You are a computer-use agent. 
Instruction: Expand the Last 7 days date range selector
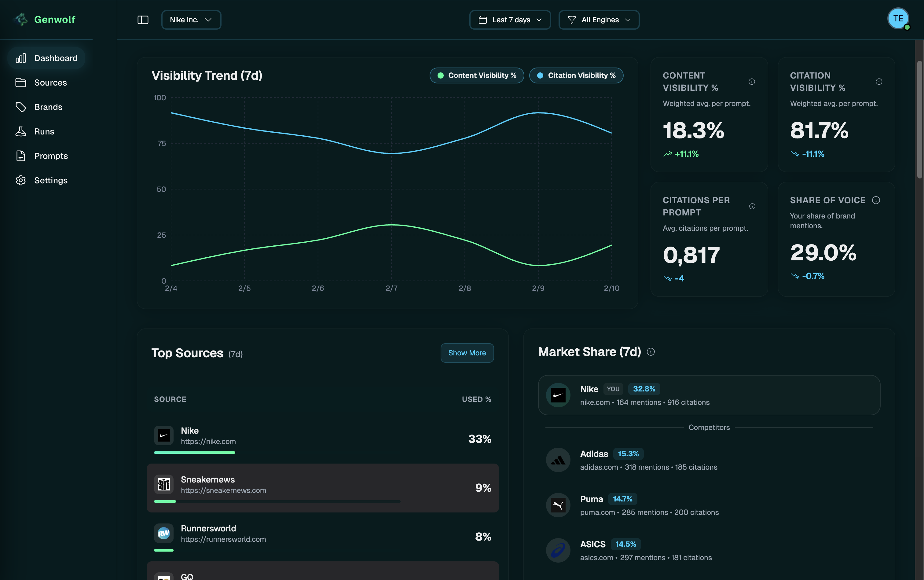pyautogui.click(x=509, y=20)
